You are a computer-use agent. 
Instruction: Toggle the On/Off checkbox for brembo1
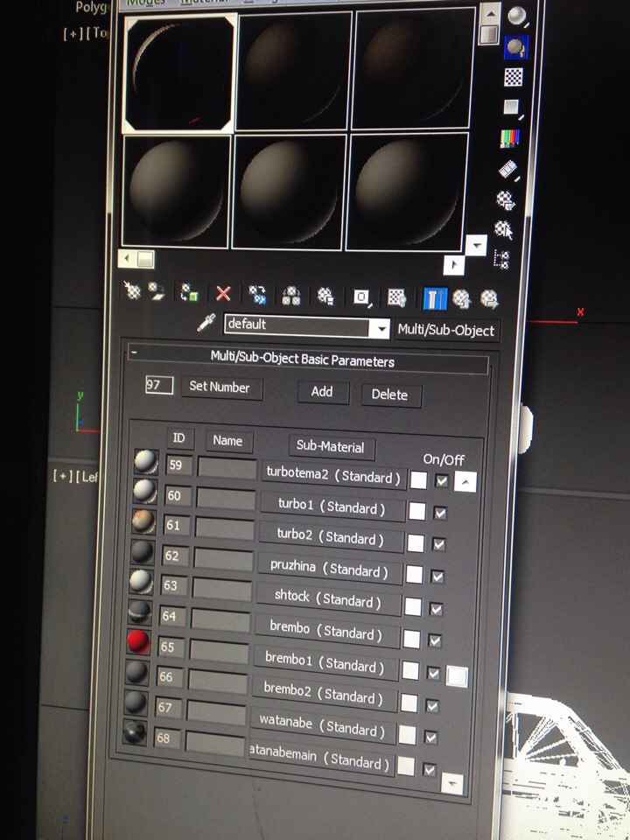point(433,673)
